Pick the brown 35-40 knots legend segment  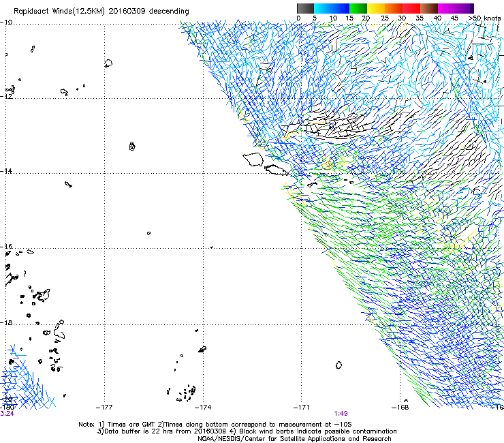point(429,8)
